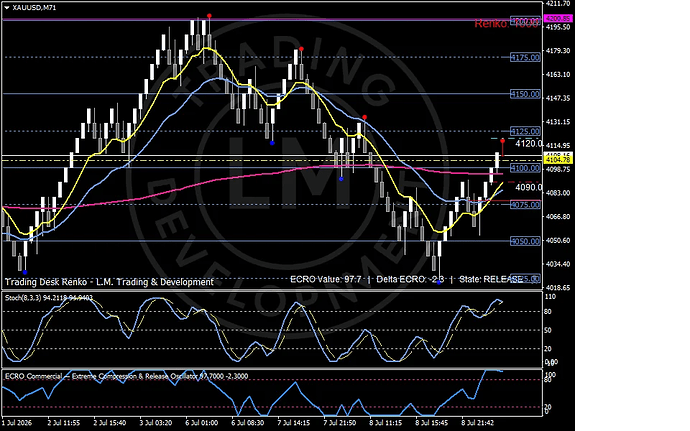Select the Stoch(8,3,3) indicator label
The height and width of the screenshot is (431, 690).
point(29,298)
